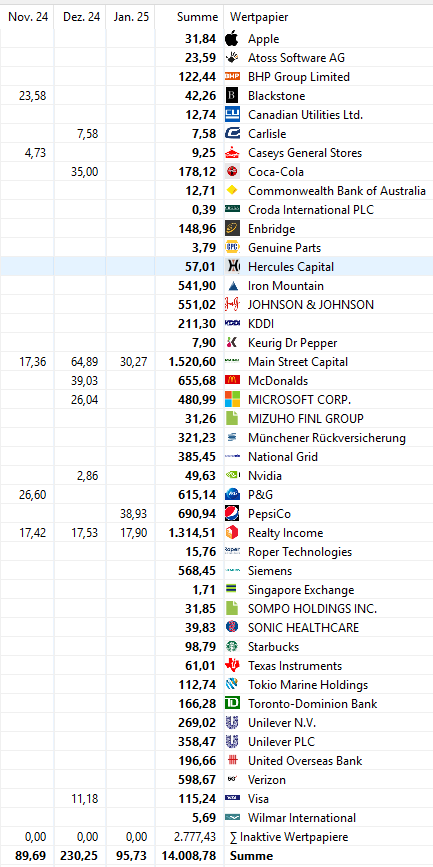Click the Nvidia logo icon
The width and height of the screenshot is (433, 867).
click(x=232, y=476)
